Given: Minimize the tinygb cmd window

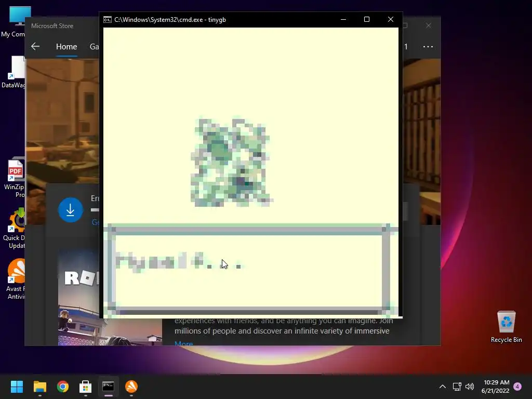Looking at the screenshot, I should [x=343, y=19].
